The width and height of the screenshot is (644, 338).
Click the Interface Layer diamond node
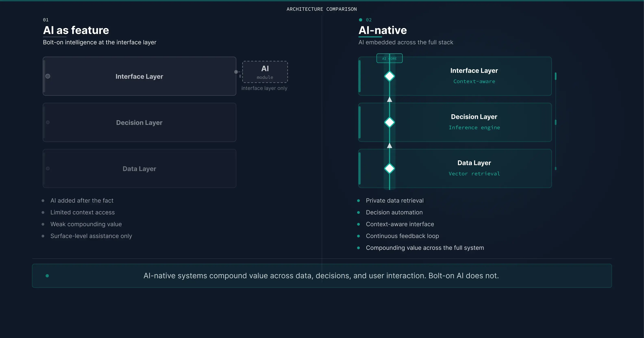pos(389,76)
